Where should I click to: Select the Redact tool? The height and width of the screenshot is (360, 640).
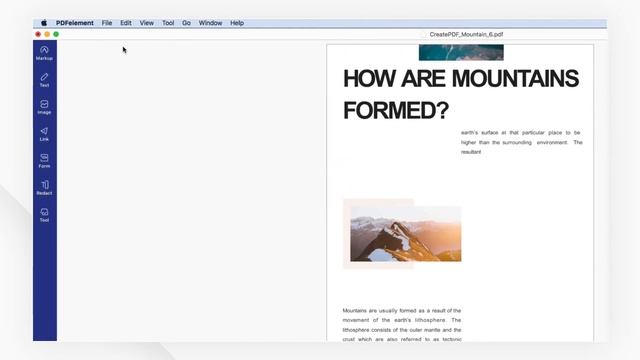[x=44, y=188]
